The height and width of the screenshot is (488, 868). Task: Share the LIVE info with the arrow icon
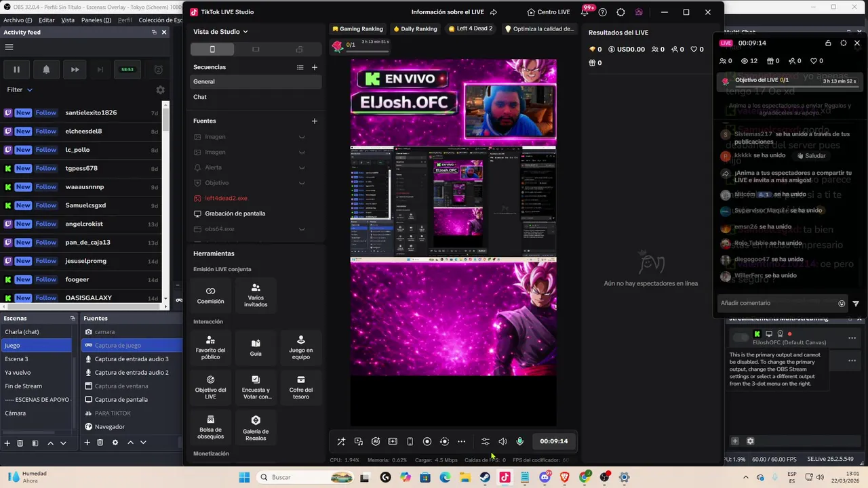494,12
